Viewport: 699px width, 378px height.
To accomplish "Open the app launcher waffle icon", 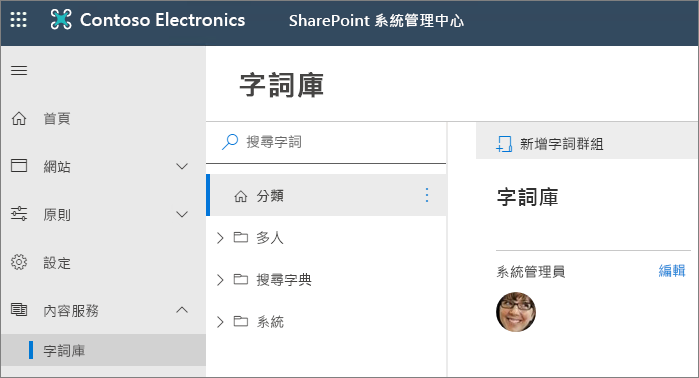I will pos(18,20).
